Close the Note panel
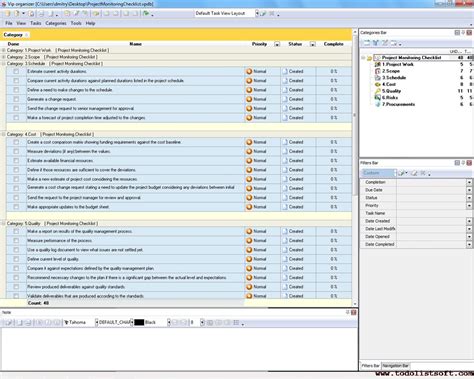Image resolution: width=474 pixels, height=379 pixels. 354,312
